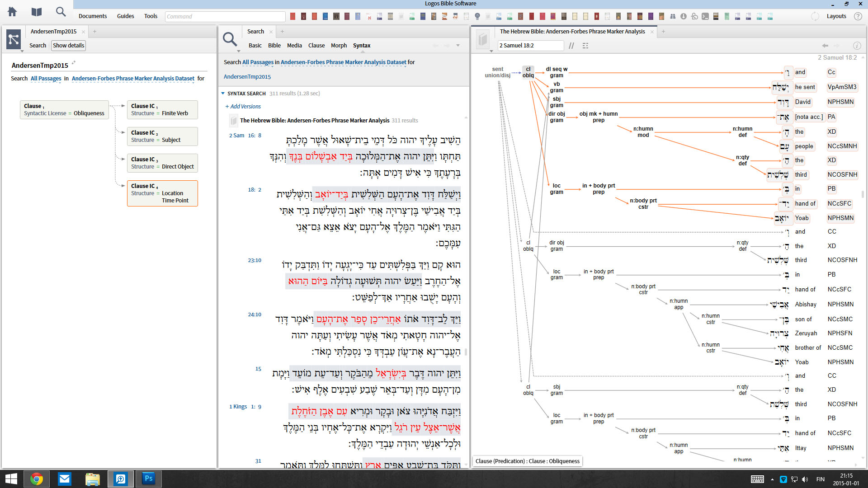
Task: Click the 2 Samuel 18:2 reference box
Action: click(x=531, y=46)
